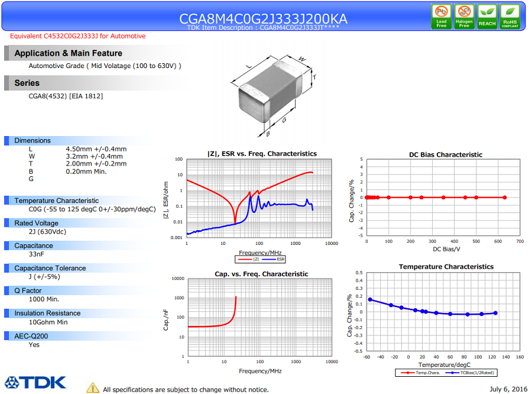
Task: Select the T dimension value 2.00mm +/-0.2mm
Action: tap(96, 164)
